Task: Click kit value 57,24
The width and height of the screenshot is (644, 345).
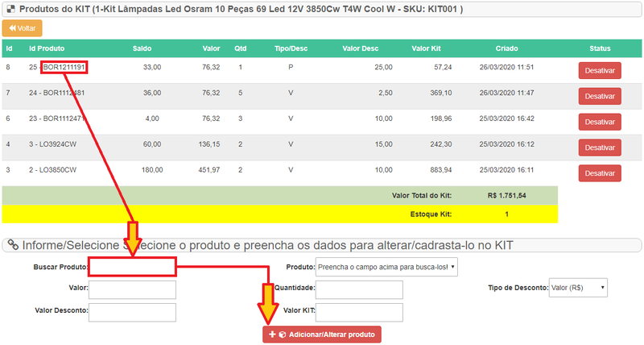Action: point(443,67)
